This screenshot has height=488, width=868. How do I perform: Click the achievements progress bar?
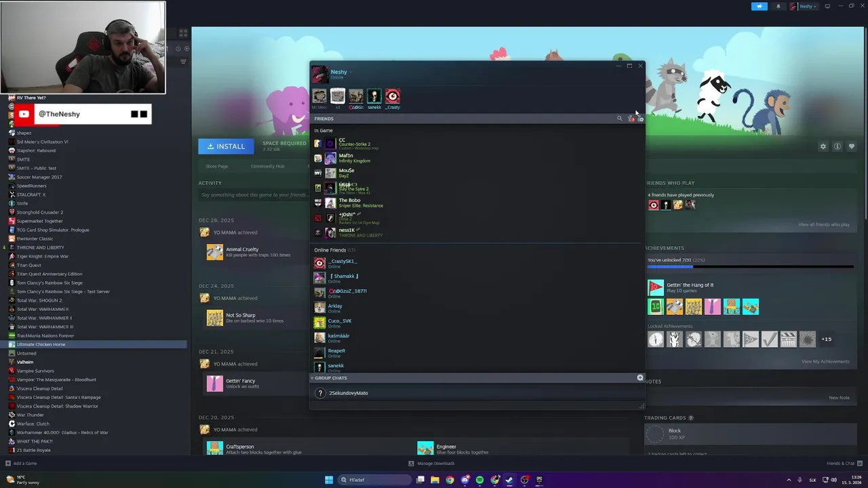[750, 267]
